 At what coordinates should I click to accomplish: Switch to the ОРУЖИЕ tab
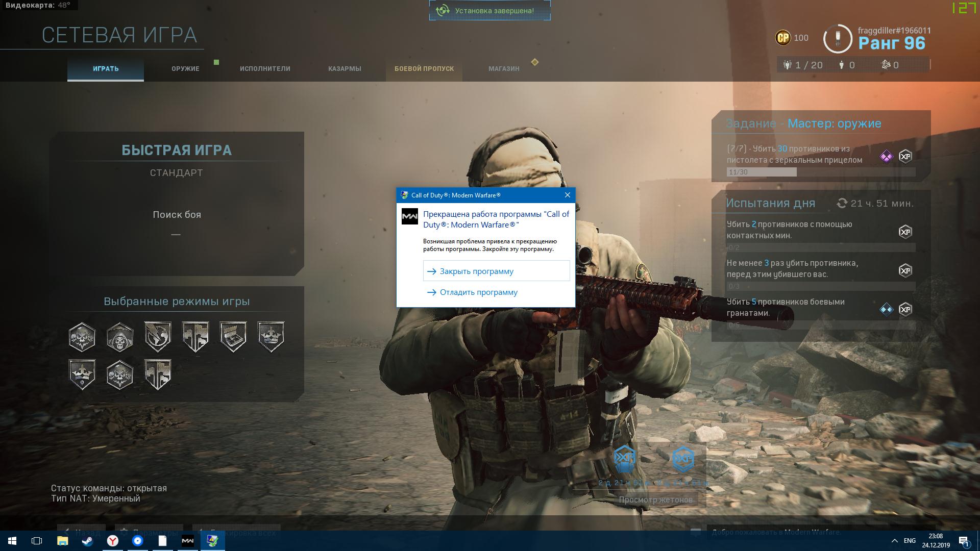pos(185,69)
